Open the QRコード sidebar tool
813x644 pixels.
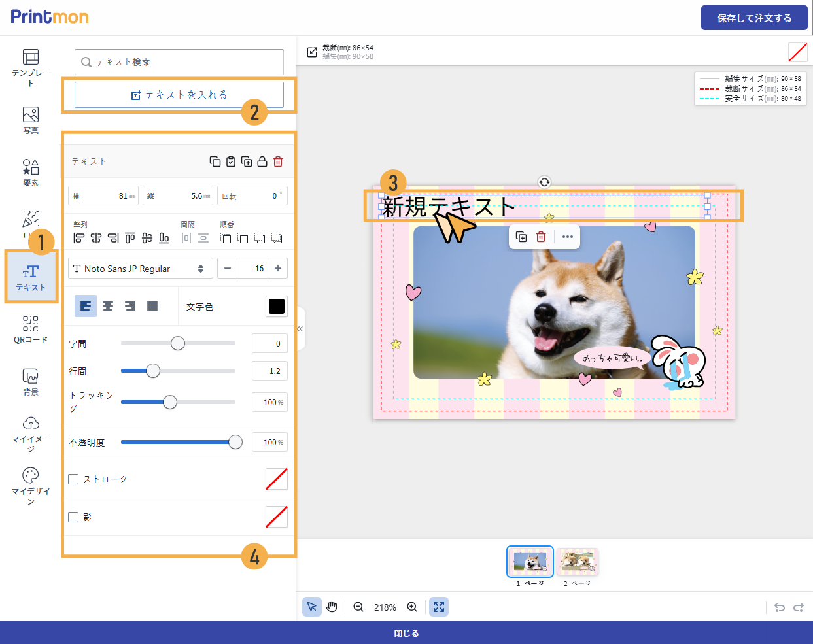[x=31, y=330]
